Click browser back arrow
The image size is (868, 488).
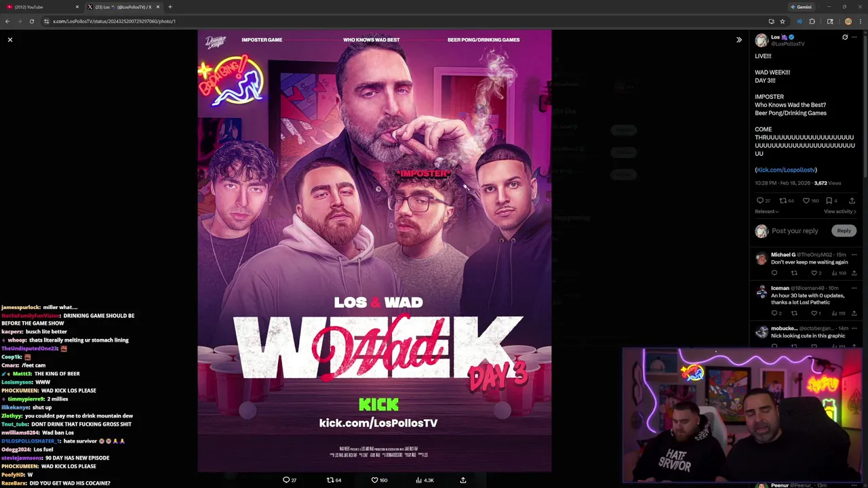[7, 21]
